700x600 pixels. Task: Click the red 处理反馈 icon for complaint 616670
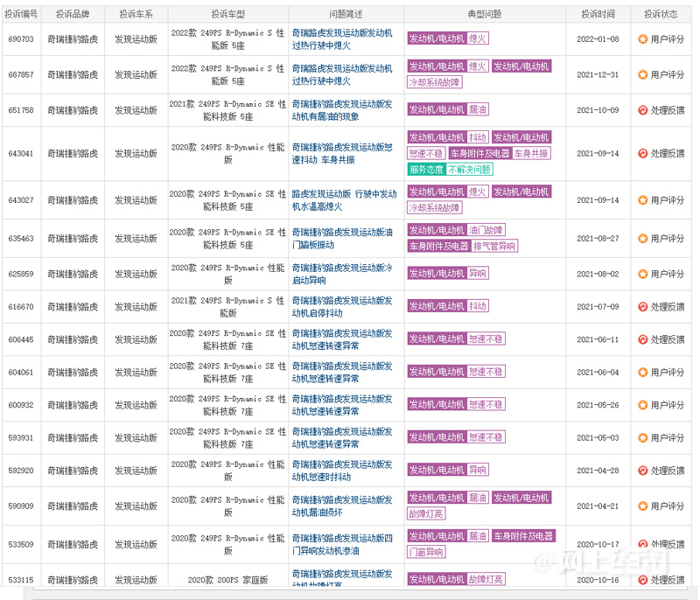coord(642,307)
